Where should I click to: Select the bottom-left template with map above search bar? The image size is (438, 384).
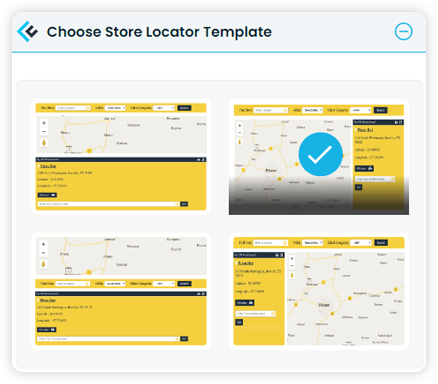click(121, 291)
